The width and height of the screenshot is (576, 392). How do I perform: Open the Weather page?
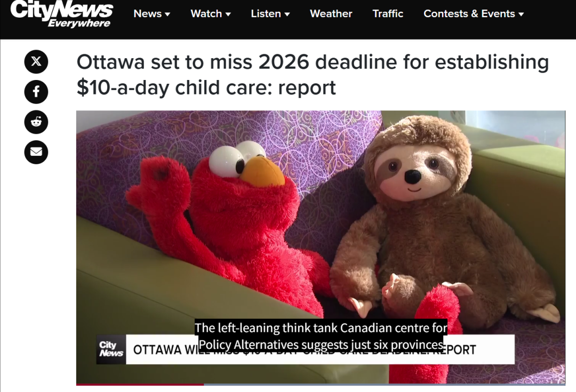click(331, 13)
